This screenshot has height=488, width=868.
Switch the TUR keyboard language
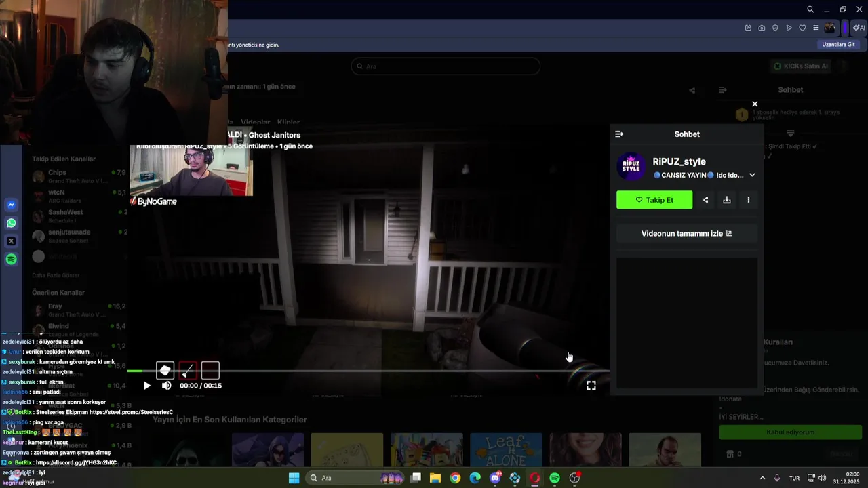(794, 479)
